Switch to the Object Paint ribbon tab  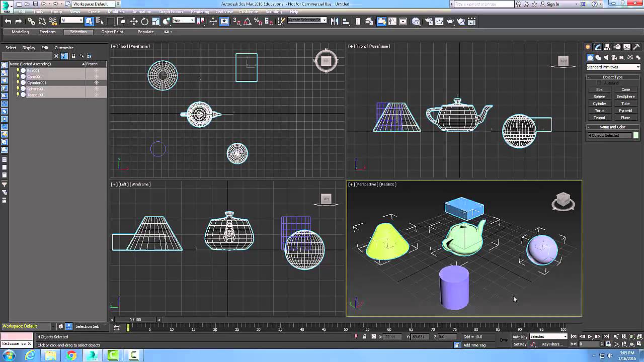coord(112,32)
